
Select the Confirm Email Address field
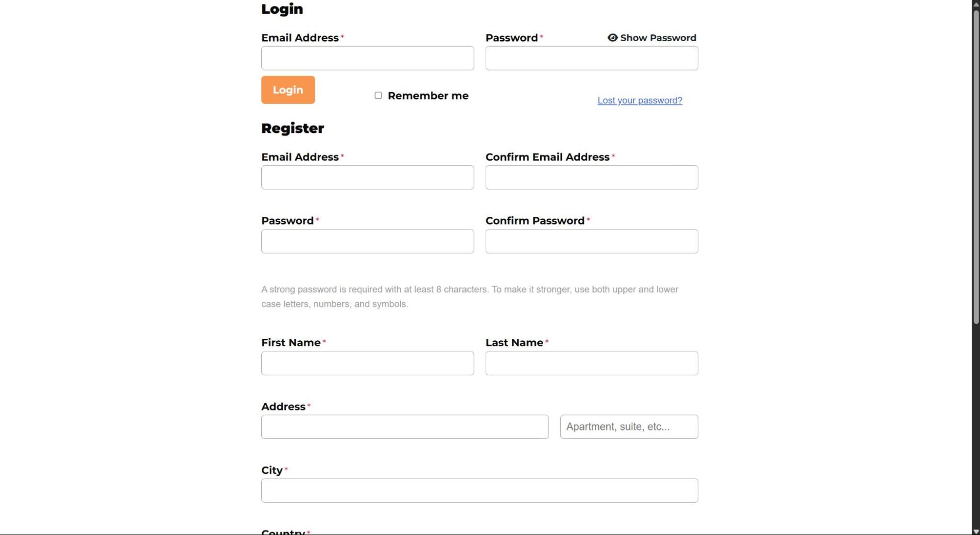[x=591, y=178]
